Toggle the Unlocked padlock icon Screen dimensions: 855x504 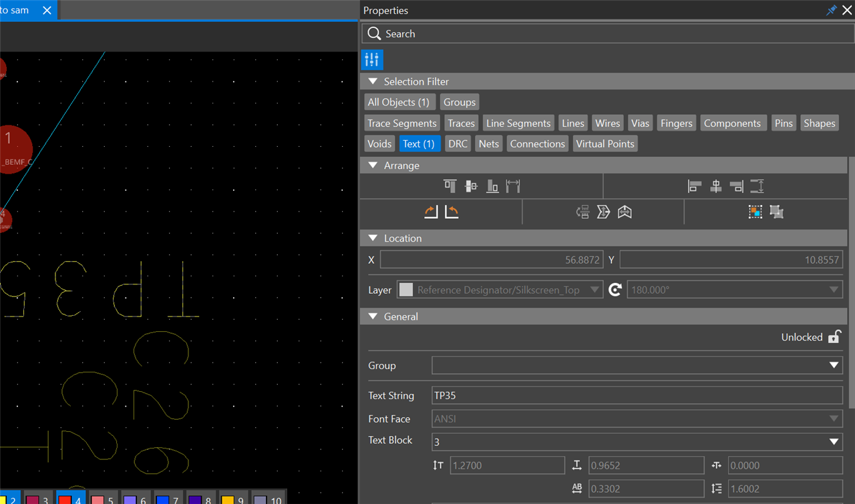click(834, 337)
